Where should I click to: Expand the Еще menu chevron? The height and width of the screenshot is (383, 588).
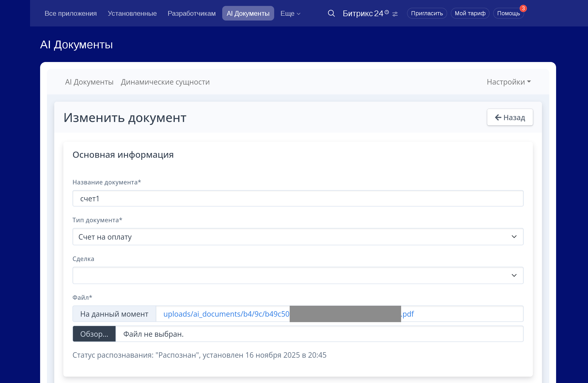coord(299,14)
